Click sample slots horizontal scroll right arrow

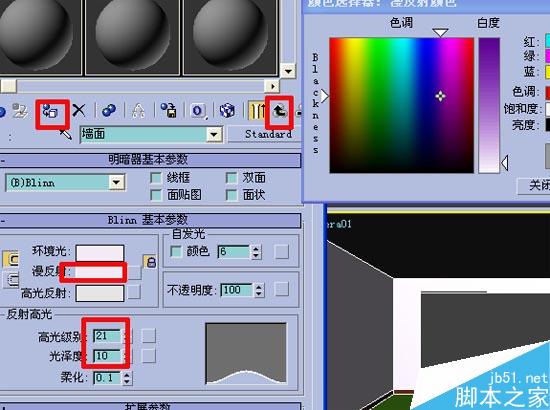point(272,86)
